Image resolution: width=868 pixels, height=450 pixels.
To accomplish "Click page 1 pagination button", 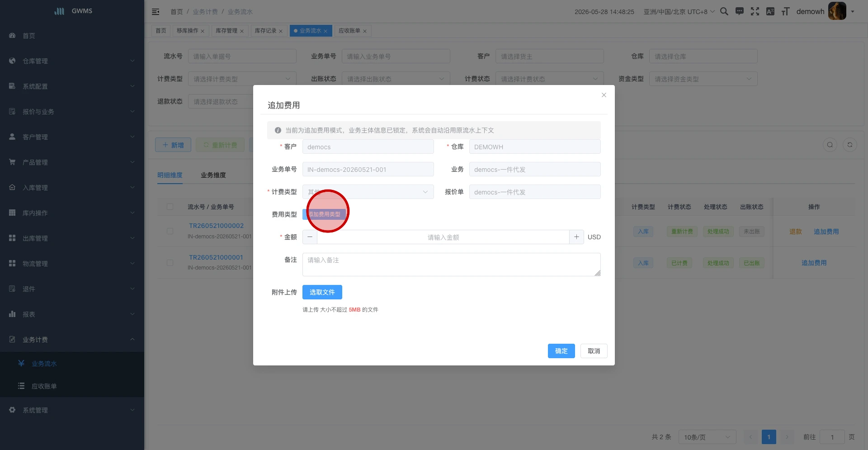I will (769, 437).
